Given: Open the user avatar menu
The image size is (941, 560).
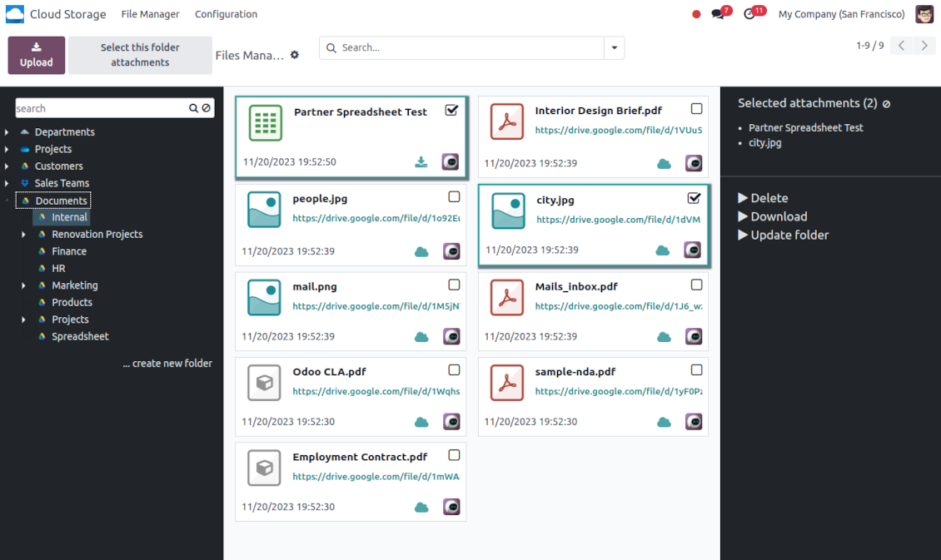Looking at the screenshot, I should (924, 14).
